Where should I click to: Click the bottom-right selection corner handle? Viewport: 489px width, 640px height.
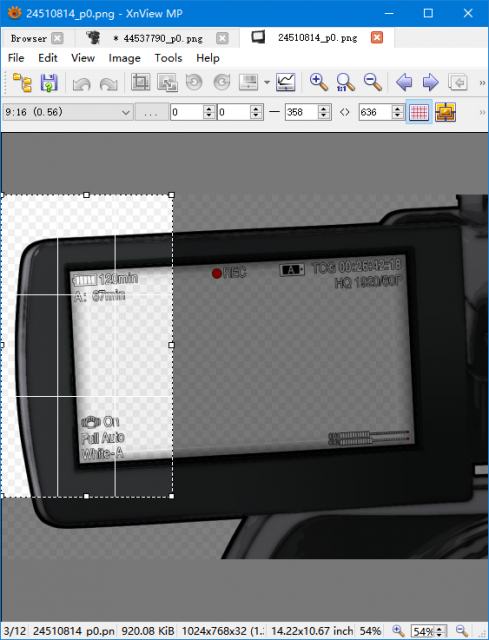tap(171, 496)
